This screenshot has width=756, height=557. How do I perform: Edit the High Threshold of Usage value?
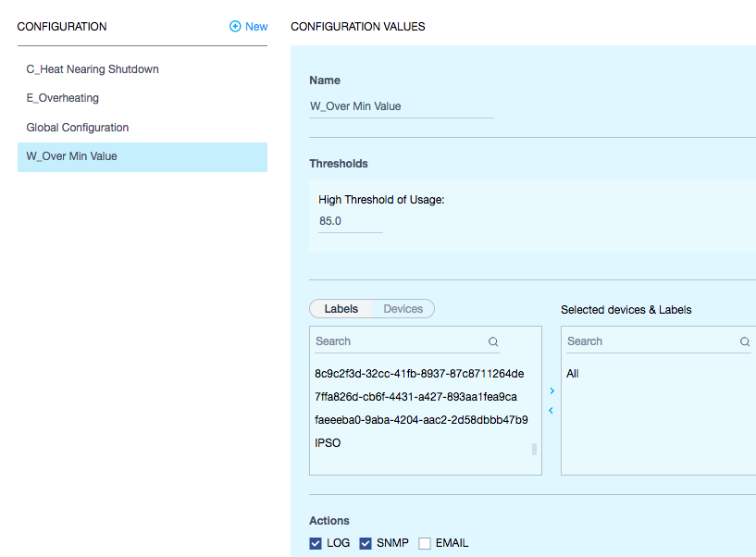[351, 221]
